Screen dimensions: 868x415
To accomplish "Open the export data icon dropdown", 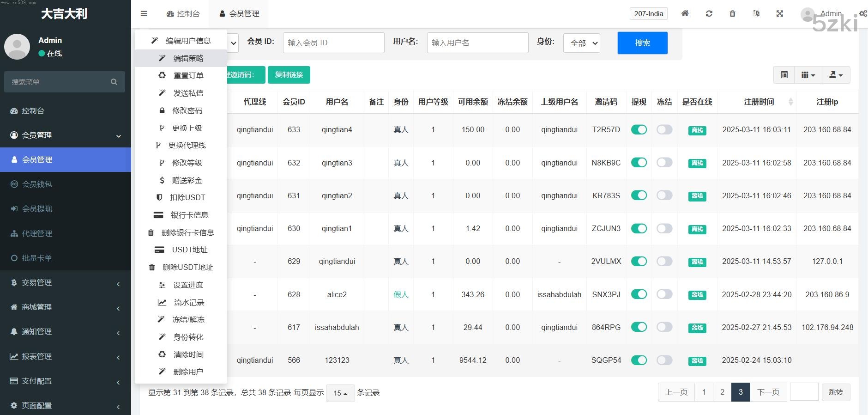I will click(836, 75).
